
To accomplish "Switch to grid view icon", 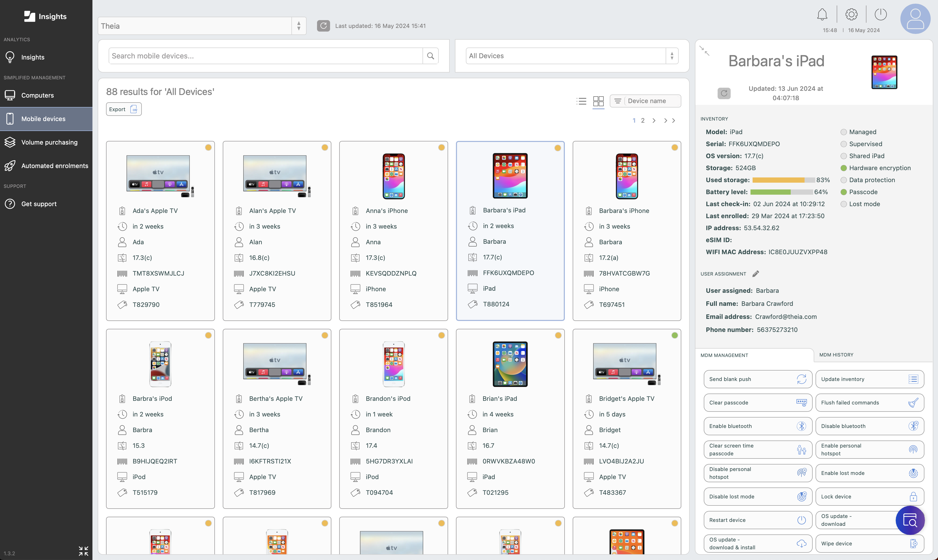I will coord(598,101).
